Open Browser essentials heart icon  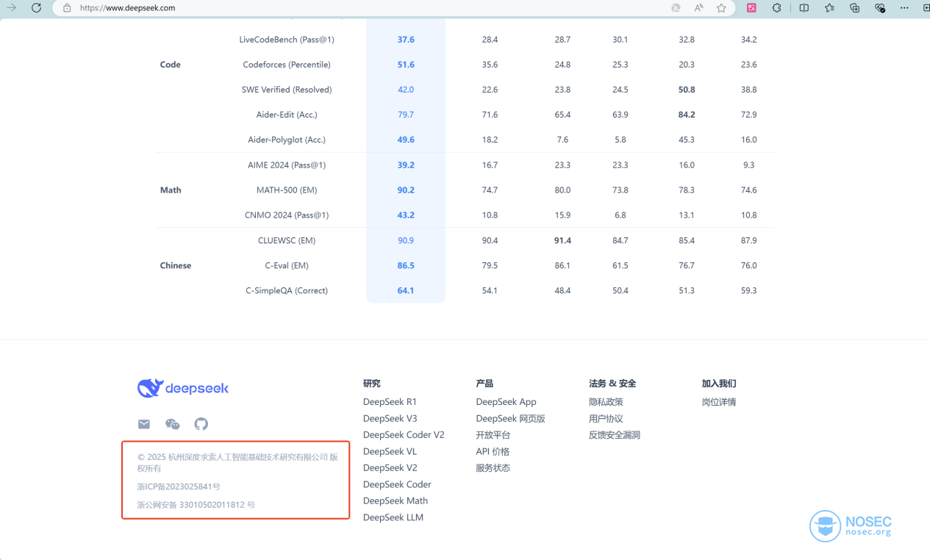coord(880,8)
